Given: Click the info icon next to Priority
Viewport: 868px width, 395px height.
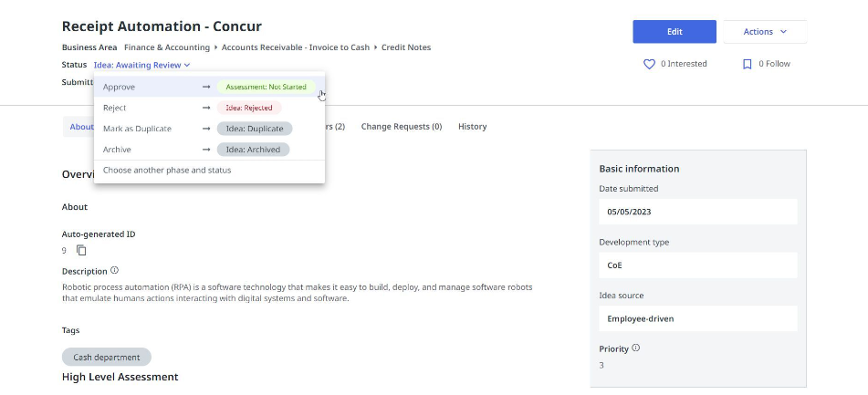Looking at the screenshot, I should click(x=635, y=348).
